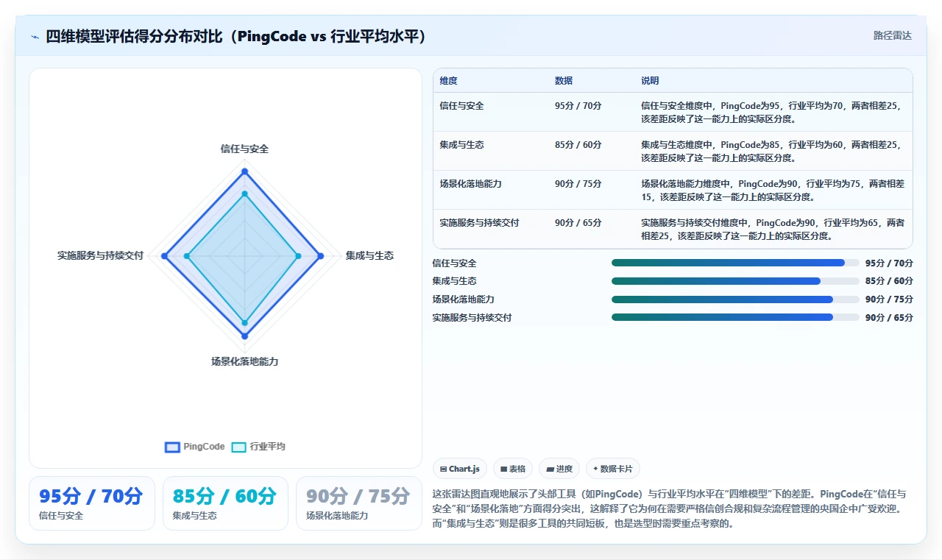This screenshot has height=560, width=942.
Task: Click the table description mentioning PingCode为85
Action: pyautogui.click(x=773, y=151)
